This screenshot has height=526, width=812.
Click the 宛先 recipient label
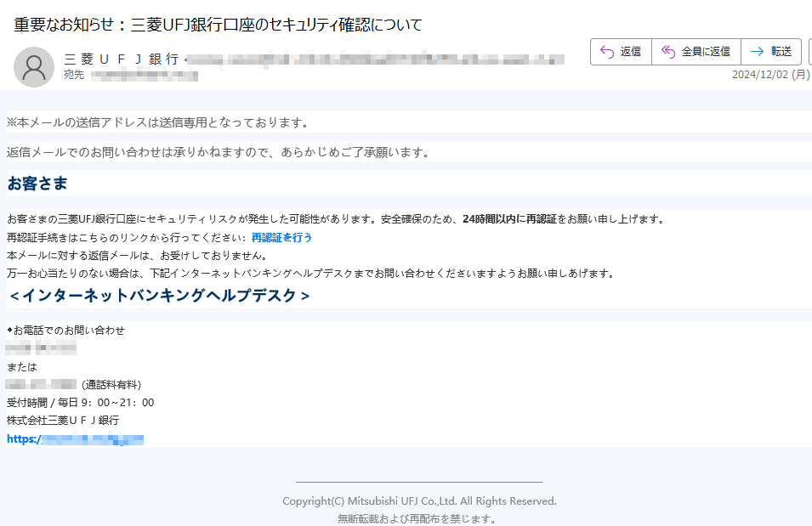click(x=74, y=75)
